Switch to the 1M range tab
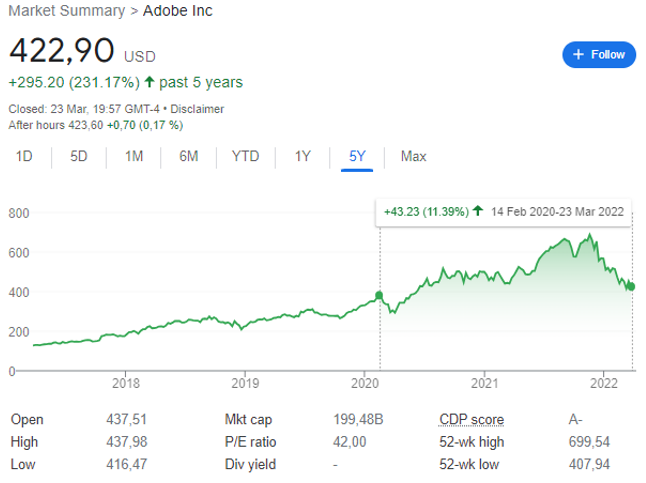The image size is (646, 483). coord(134,156)
